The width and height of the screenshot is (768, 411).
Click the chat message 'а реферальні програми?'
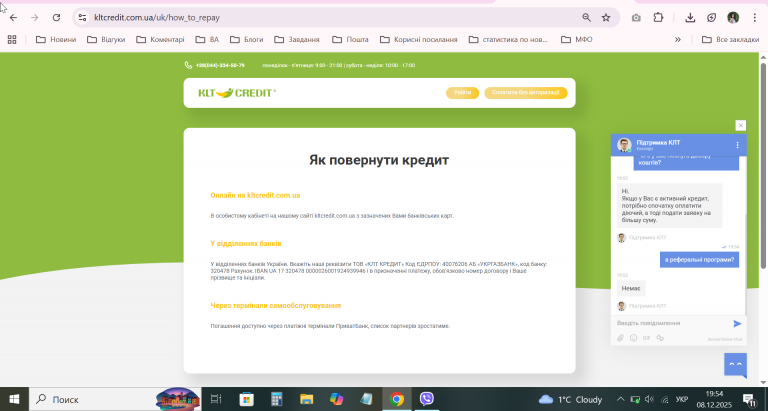[699, 260]
